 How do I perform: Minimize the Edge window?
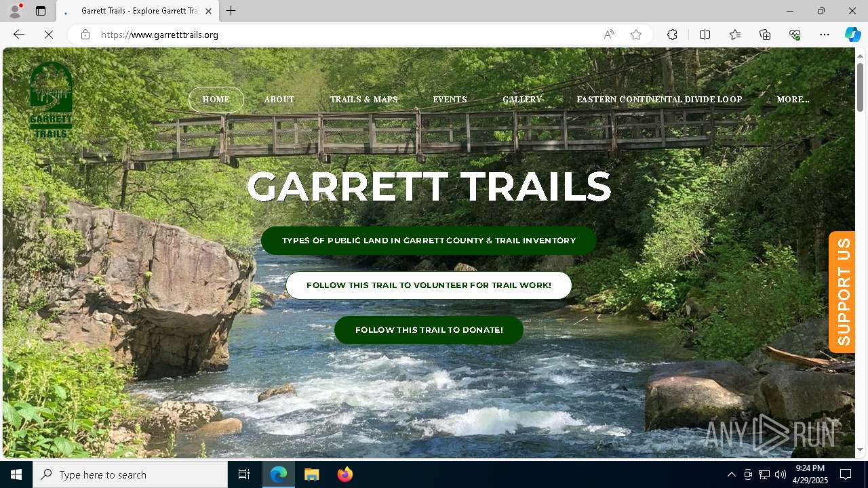790,11
